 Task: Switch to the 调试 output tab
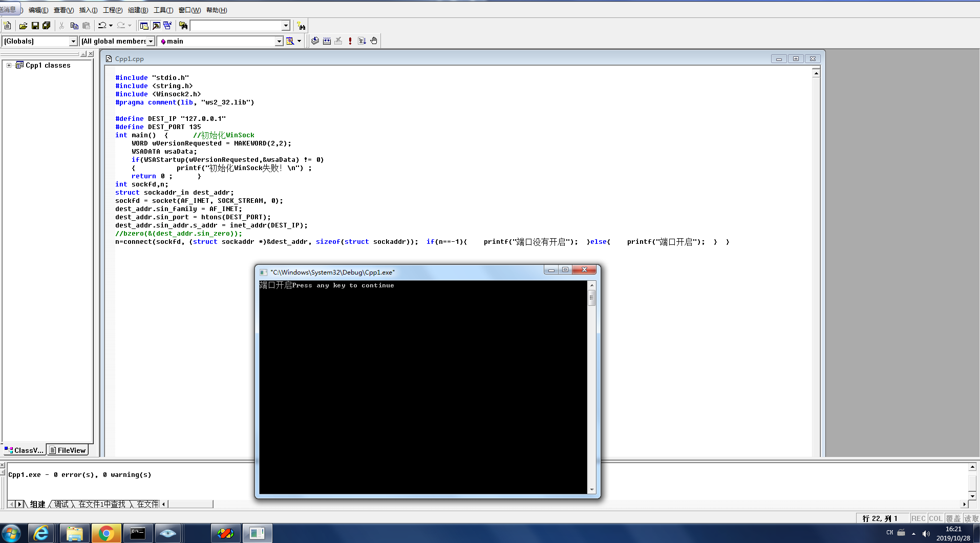pyautogui.click(x=61, y=504)
